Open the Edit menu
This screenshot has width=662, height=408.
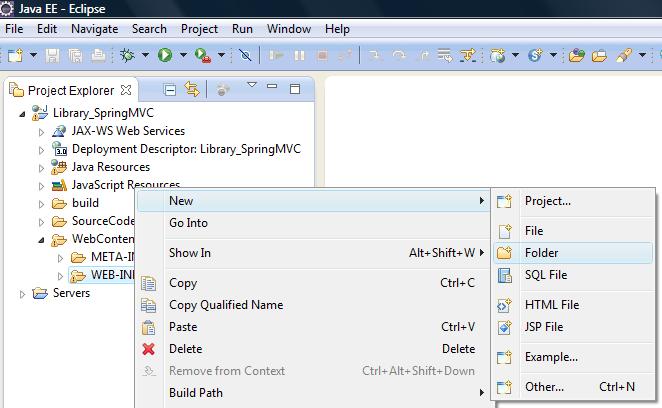coord(46,29)
